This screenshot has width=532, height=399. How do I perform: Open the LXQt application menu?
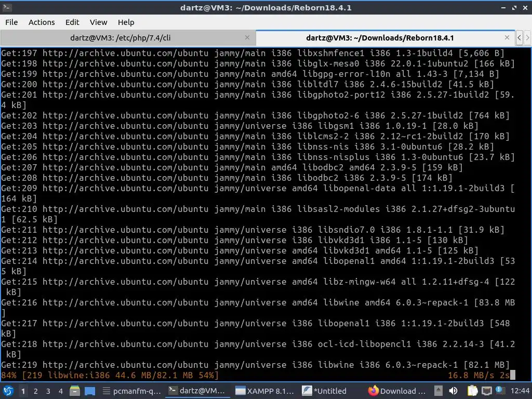point(8,391)
